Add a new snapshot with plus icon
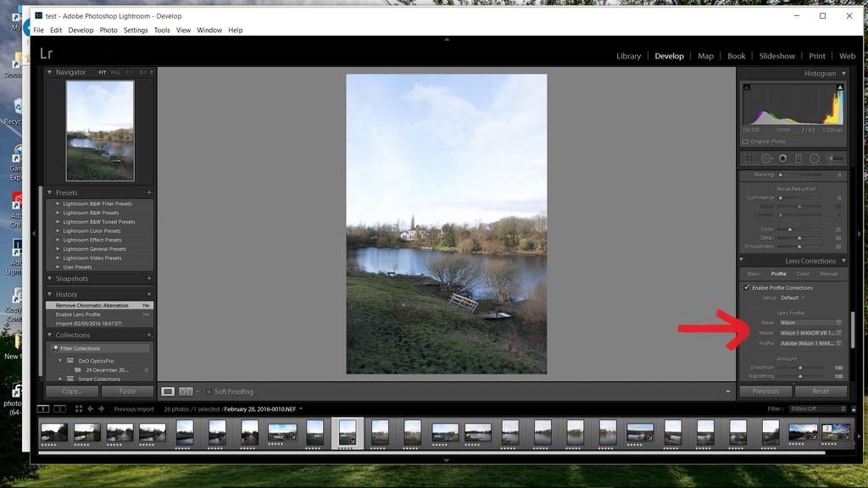The height and width of the screenshot is (488, 868). point(149,279)
